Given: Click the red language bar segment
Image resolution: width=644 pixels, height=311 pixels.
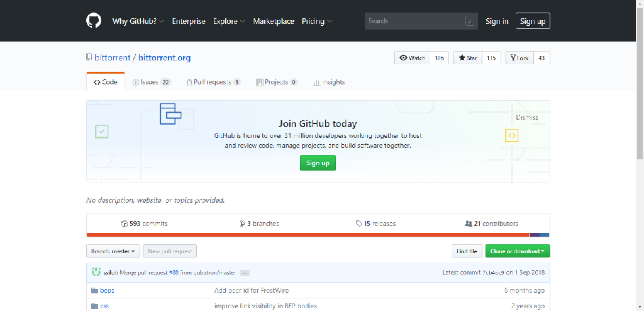Looking at the screenshot, I should [308, 235].
